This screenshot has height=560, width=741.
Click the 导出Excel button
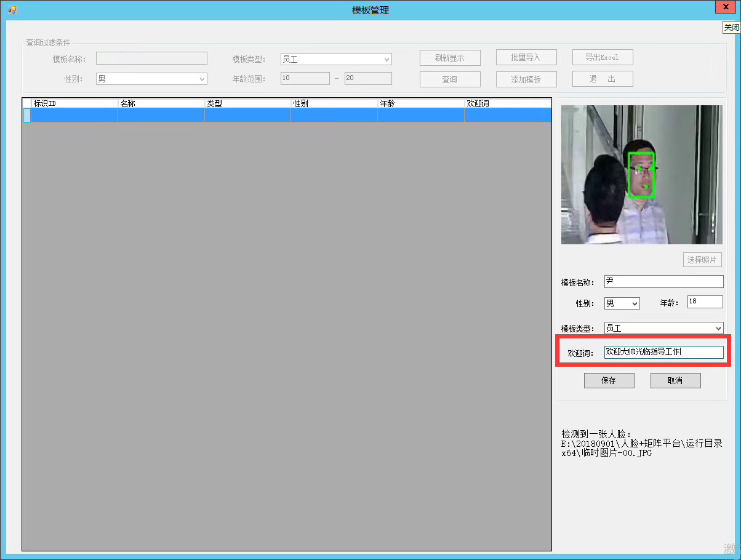(x=602, y=57)
